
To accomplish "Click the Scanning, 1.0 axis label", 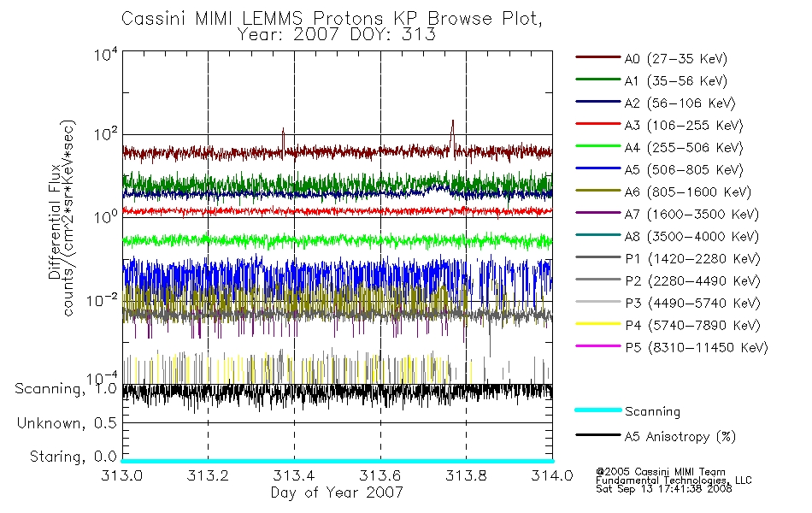I will 66,389.
